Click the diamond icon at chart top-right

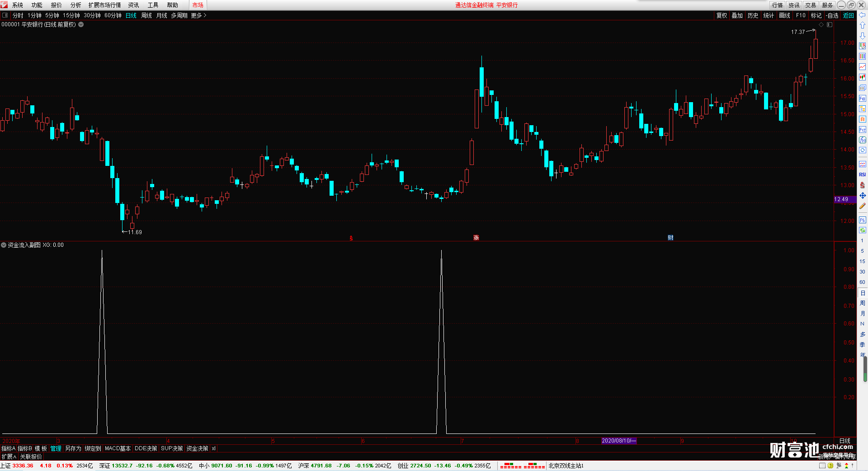821,25
